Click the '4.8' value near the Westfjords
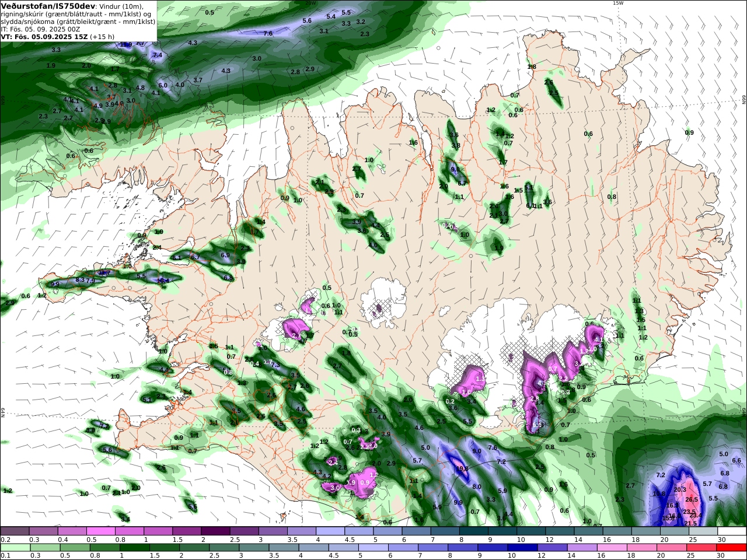Viewport: 747px width, 560px height. click(x=140, y=87)
